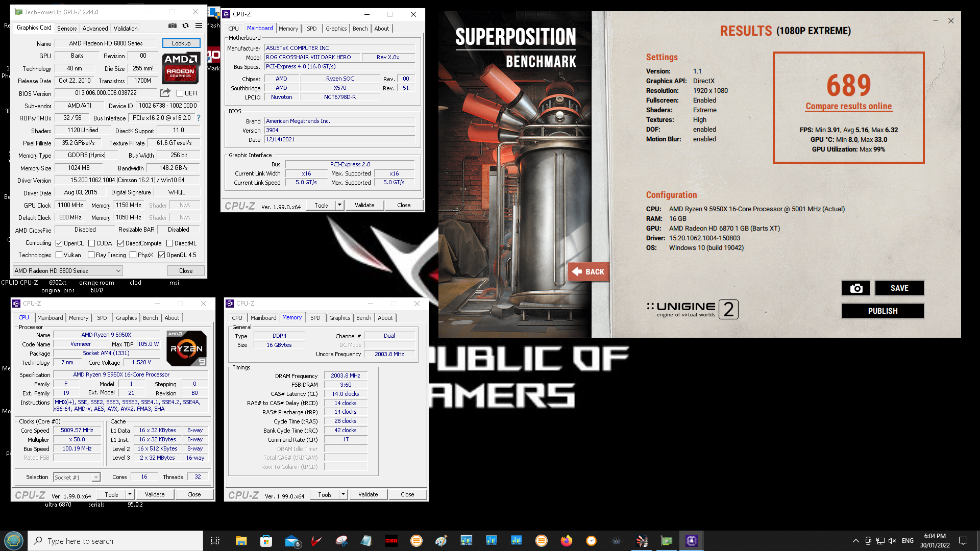Click Type here to search box
980x551 pixels.
pyautogui.click(x=115, y=541)
